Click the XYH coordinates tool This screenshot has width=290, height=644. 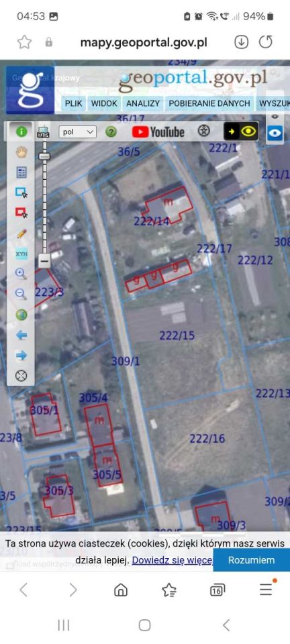point(21,254)
